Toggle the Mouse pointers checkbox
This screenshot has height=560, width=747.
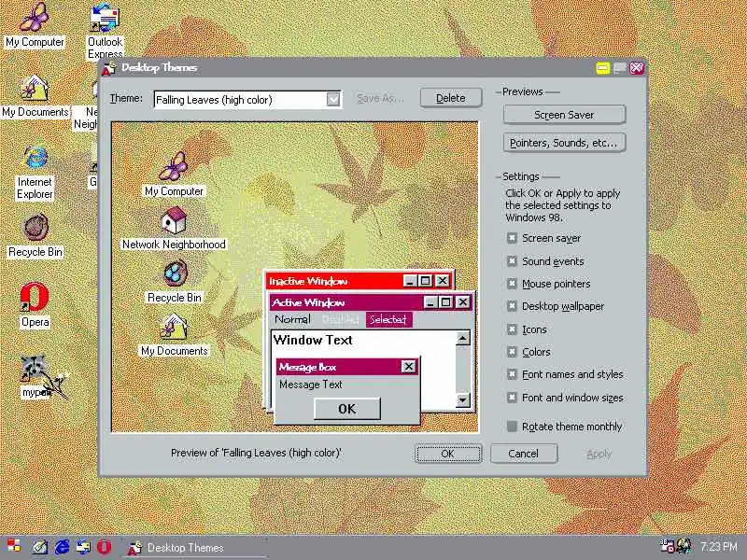click(512, 284)
